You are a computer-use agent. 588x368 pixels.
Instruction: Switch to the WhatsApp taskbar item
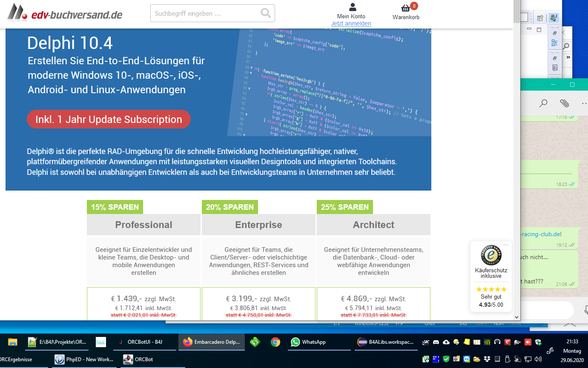click(309, 342)
